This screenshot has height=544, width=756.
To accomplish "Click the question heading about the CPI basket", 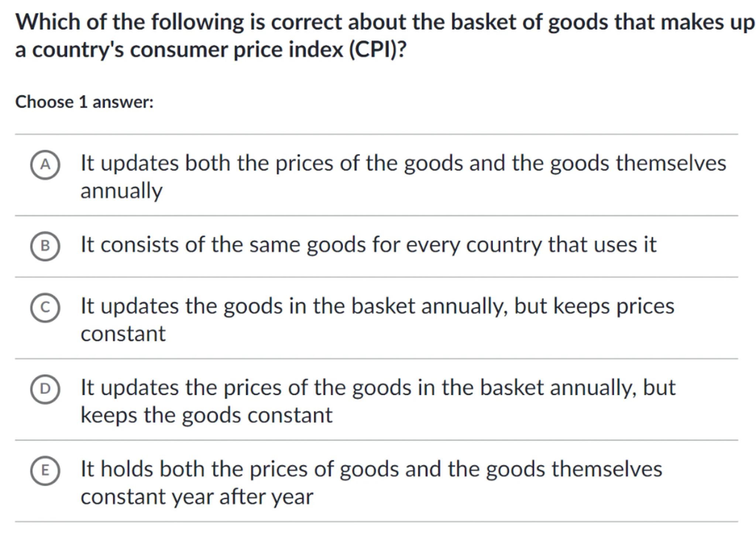I will pos(384,22).
